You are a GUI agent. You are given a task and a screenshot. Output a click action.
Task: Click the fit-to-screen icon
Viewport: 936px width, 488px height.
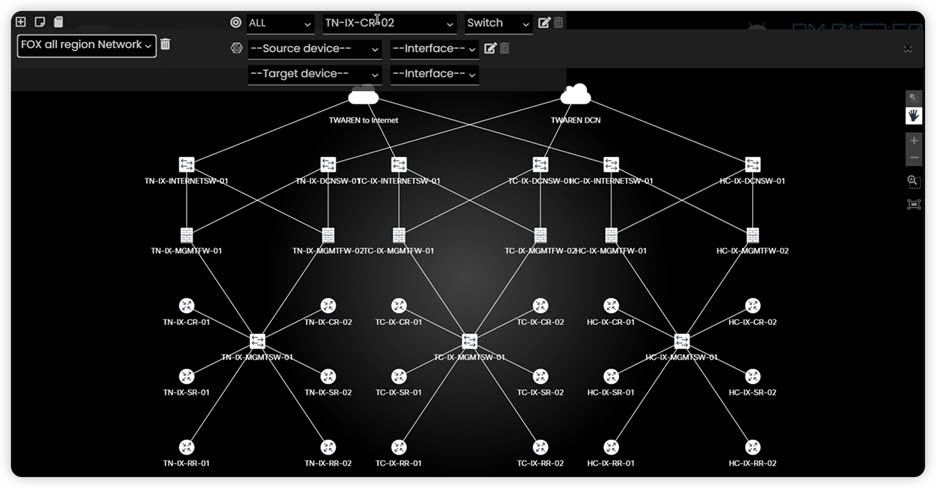(x=913, y=204)
